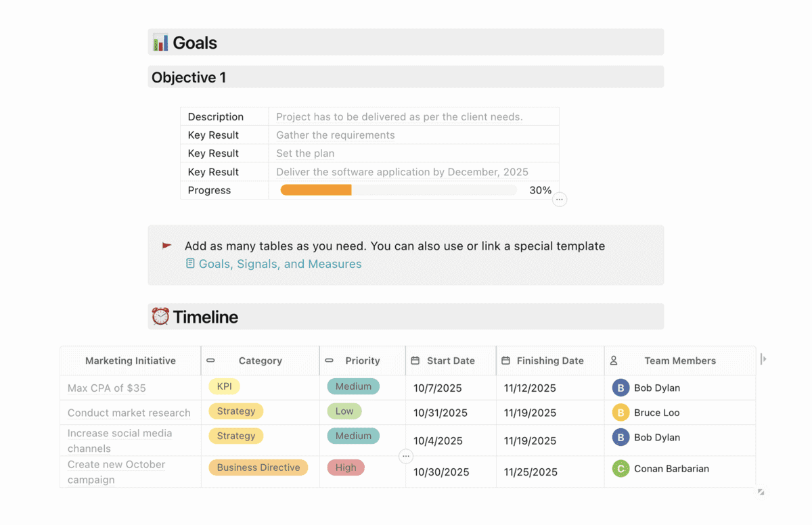Click the High priority tag
Viewport: 812px width, 525px height.
pyautogui.click(x=346, y=467)
